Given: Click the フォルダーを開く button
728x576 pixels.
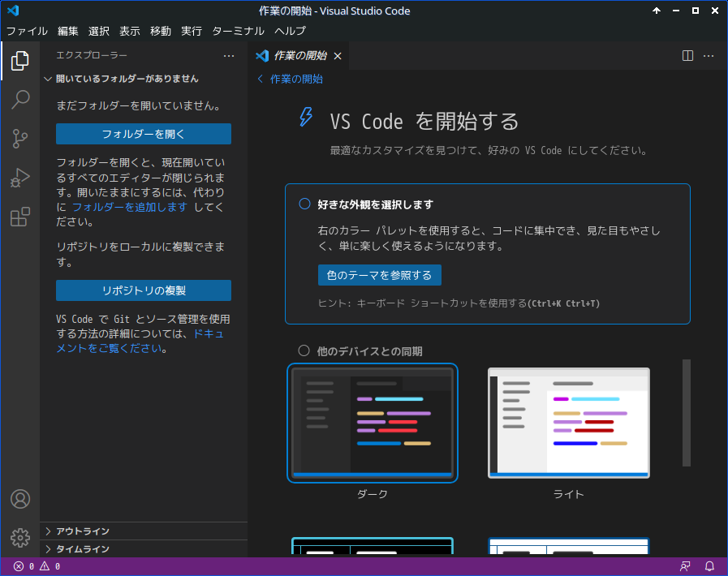Looking at the screenshot, I should pos(144,134).
